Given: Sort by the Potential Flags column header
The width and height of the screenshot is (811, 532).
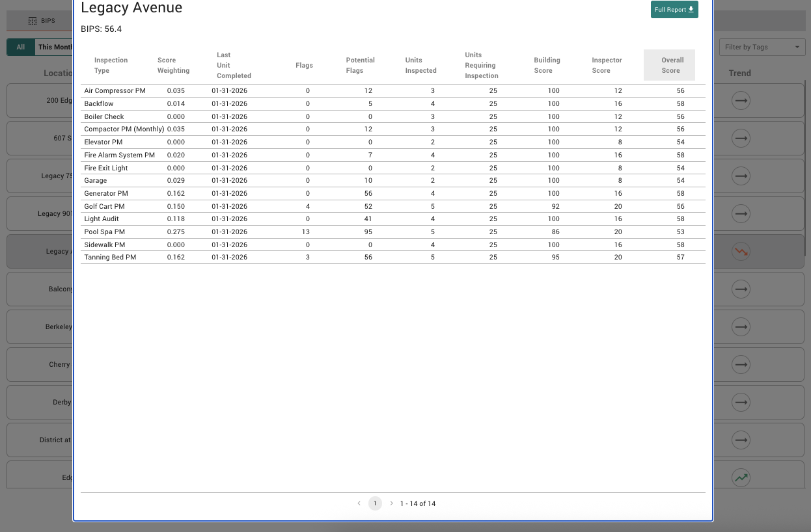Looking at the screenshot, I should pyautogui.click(x=360, y=65).
